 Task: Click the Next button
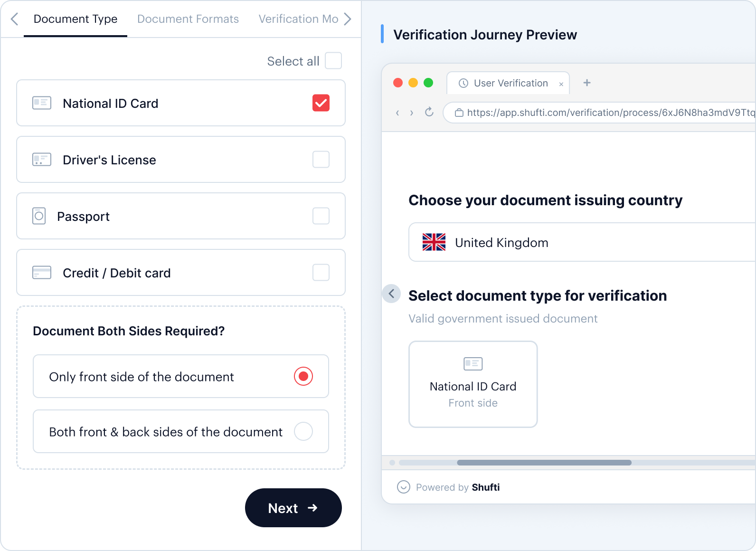(293, 508)
